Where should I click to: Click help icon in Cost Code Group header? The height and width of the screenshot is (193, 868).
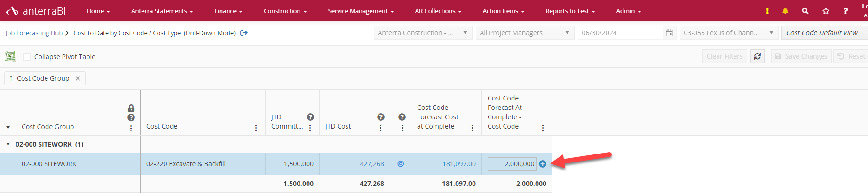click(131, 117)
